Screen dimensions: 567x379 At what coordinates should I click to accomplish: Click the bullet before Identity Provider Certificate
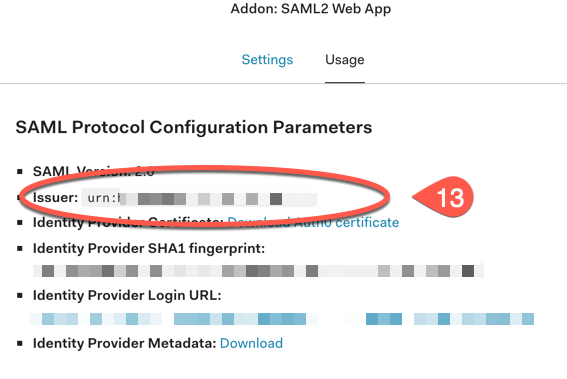point(20,222)
